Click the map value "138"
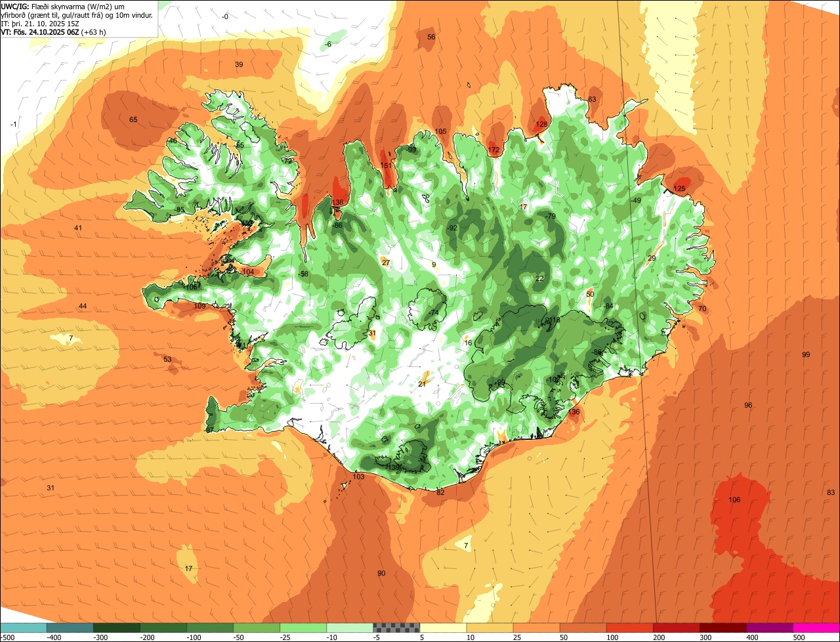Viewport: 840px width, 642px height. [337, 202]
